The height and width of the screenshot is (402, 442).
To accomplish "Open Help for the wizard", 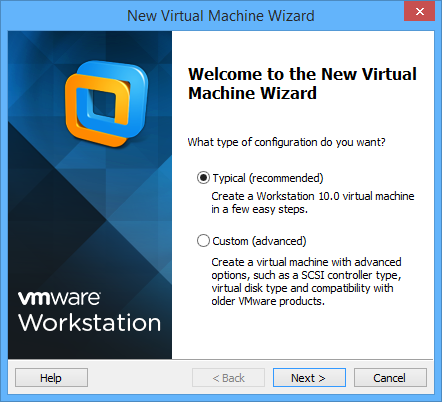I will 51,378.
